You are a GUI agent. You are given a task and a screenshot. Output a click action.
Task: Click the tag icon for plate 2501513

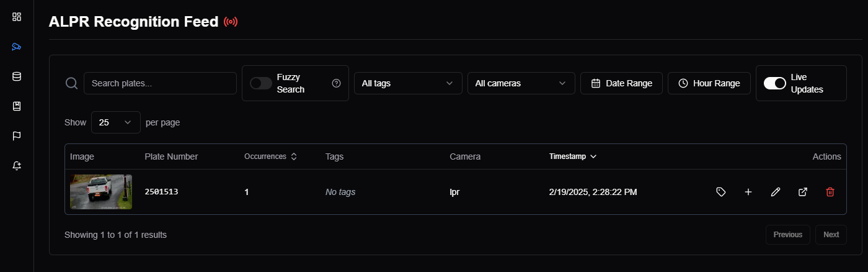click(x=720, y=192)
